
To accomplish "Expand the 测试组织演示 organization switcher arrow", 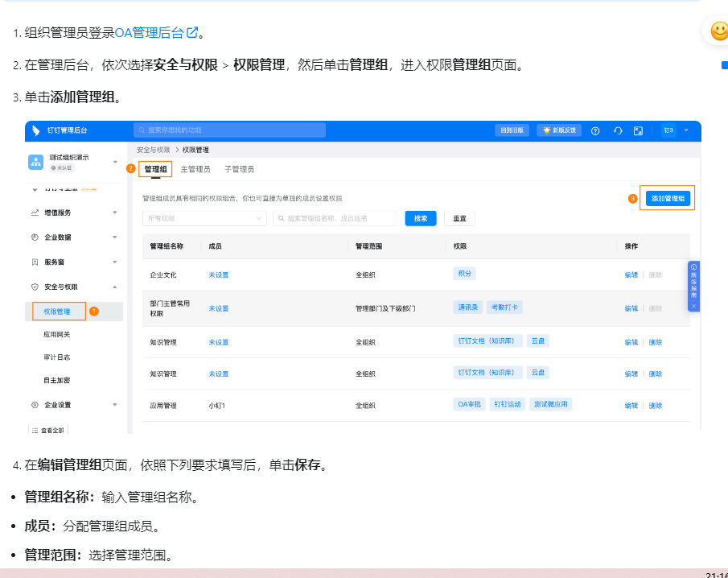I will click(x=115, y=162).
